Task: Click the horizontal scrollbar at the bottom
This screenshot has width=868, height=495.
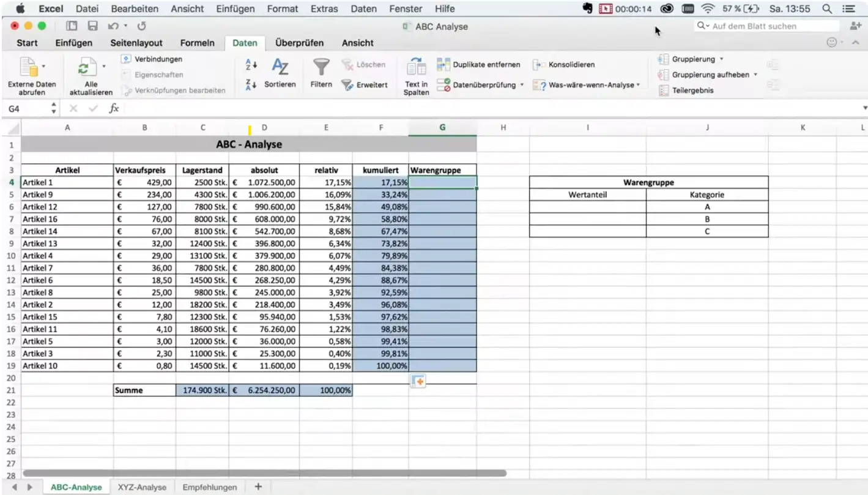Action: pyautogui.click(x=264, y=473)
